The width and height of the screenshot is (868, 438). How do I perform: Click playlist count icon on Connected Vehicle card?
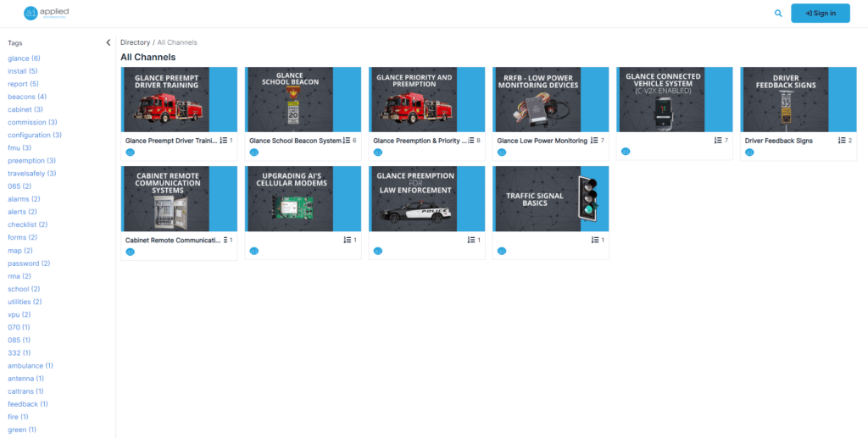(719, 141)
